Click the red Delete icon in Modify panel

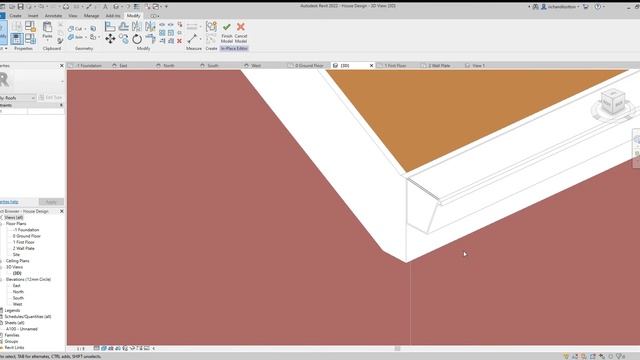point(179,41)
